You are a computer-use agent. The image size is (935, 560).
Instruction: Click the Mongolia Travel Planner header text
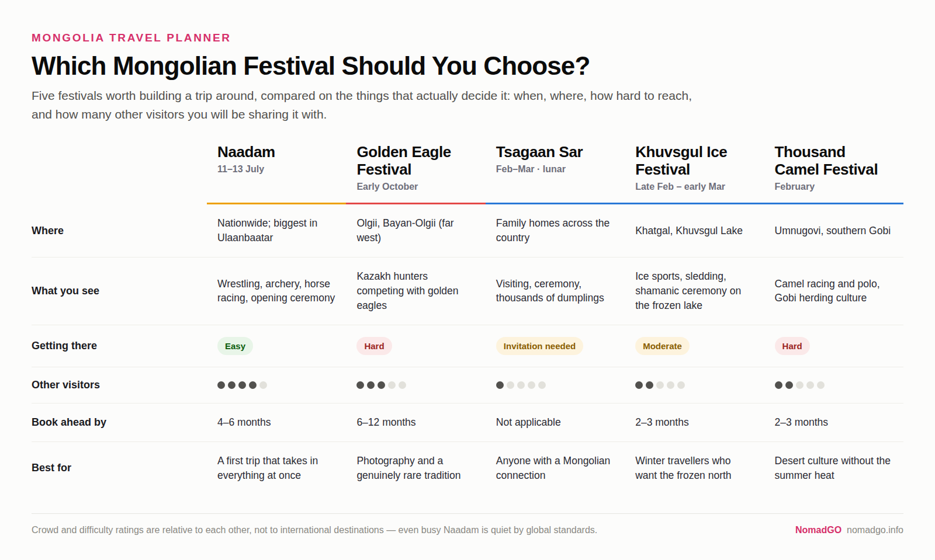[x=131, y=38]
